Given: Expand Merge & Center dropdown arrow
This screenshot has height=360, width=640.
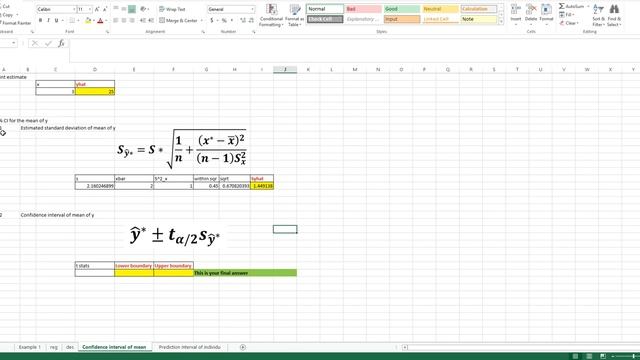Looking at the screenshot, I should [202, 20].
